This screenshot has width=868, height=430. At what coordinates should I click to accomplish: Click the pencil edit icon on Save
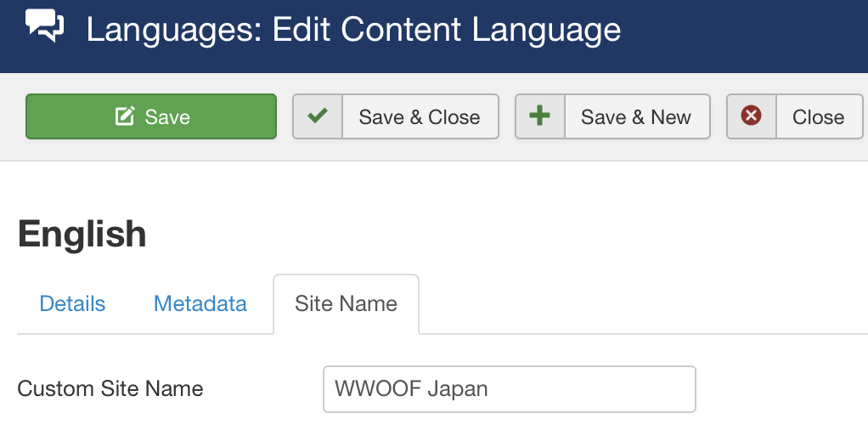(125, 116)
